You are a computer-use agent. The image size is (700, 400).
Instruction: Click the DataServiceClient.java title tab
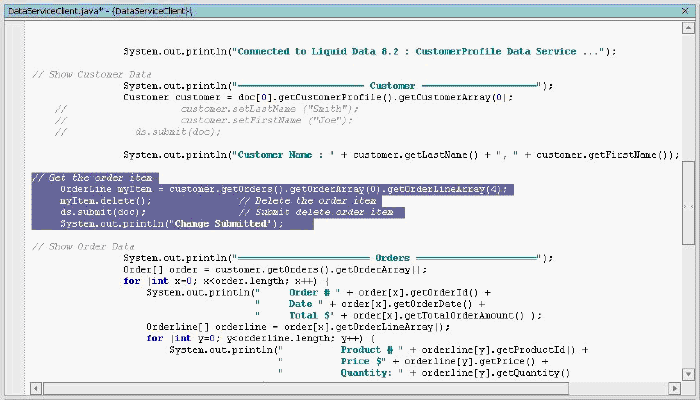(100, 11)
